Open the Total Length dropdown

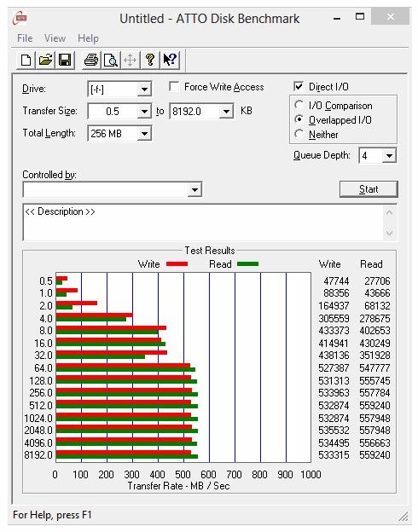(x=145, y=134)
